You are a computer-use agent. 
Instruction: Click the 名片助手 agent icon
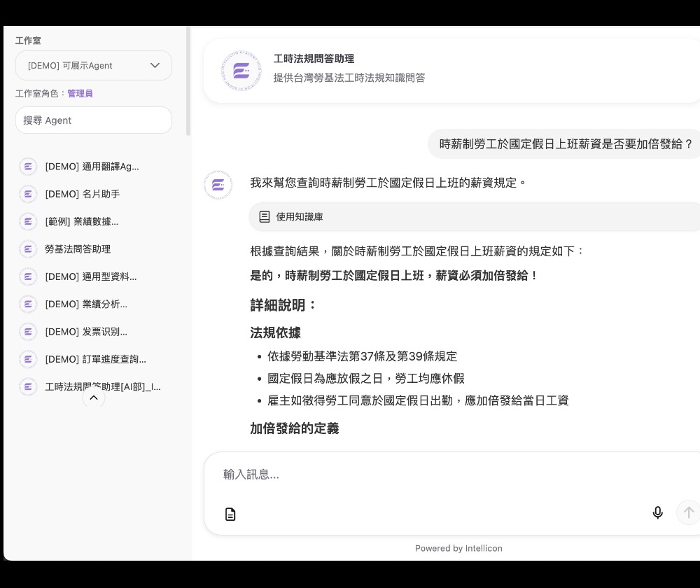click(28, 194)
